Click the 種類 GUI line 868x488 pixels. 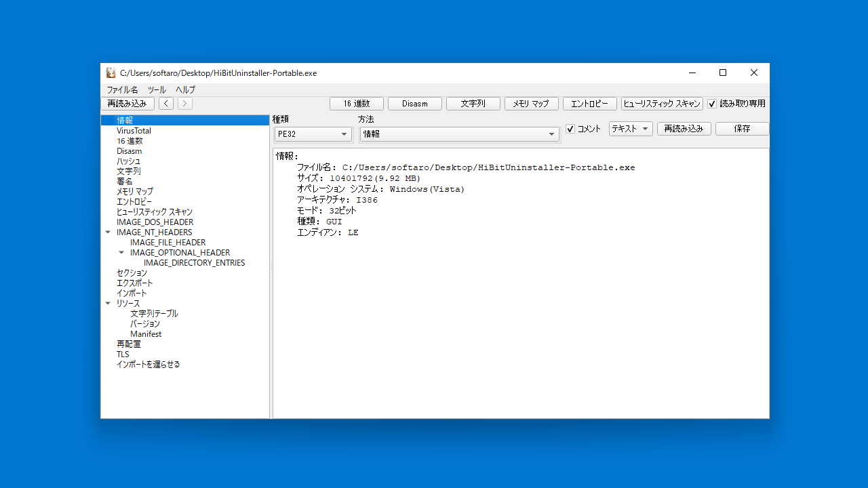click(x=319, y=222)
